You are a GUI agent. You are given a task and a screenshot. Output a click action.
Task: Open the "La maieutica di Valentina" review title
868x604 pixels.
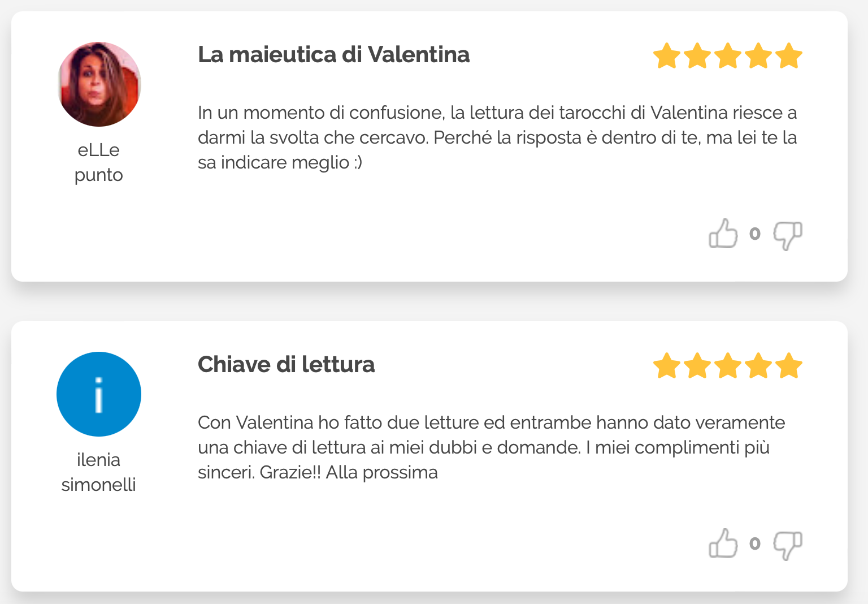(x=333, y=55)
